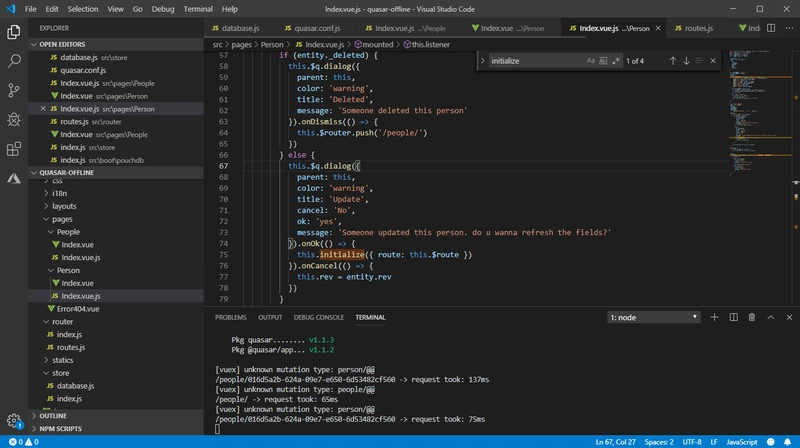Open the Debug view in activity bar
The width and height of the screenshot is (800, 448).
(14, 119)
